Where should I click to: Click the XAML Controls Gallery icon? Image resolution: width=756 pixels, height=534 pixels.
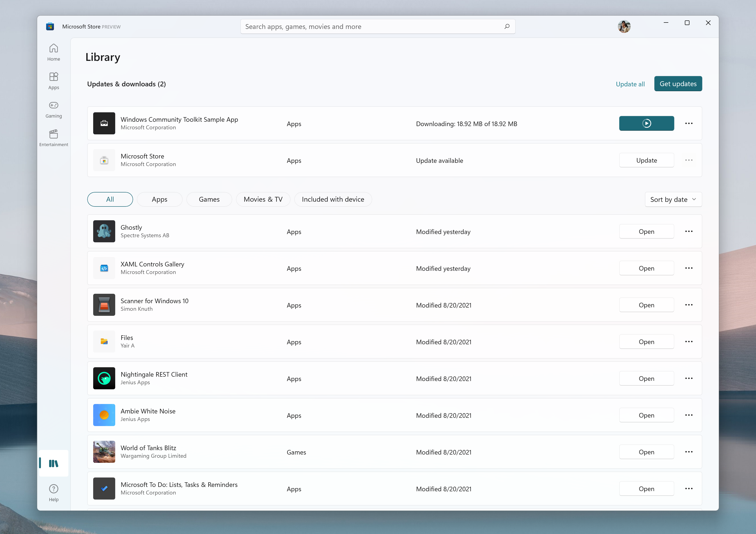(x=104, y=268)
